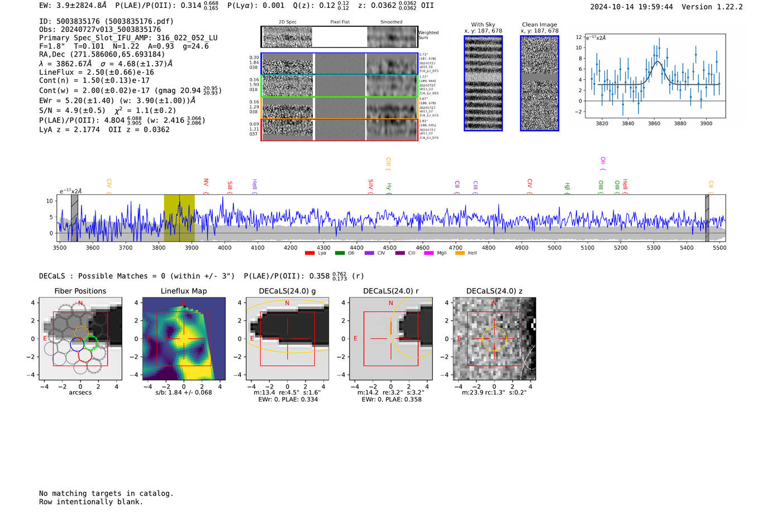Select the blue-bordered 2D spectrum row

point(340,64)
